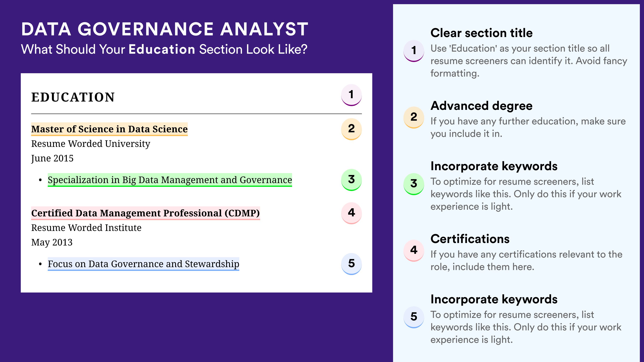Click green badge 3 beside Specialization line

(351, 180)
